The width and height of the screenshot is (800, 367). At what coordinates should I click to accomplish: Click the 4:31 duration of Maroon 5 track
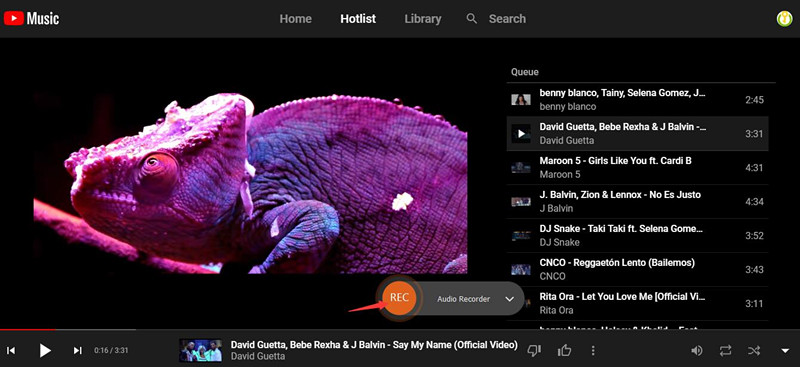tap(754, 167)
